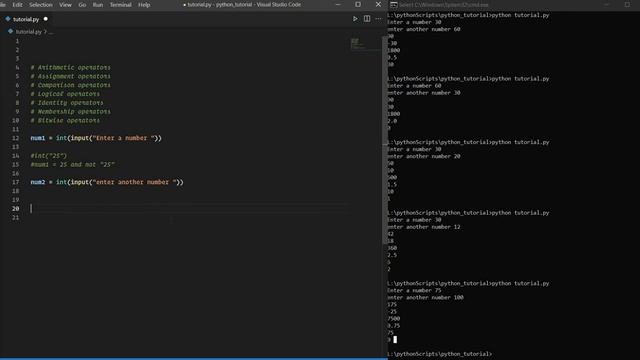Viewport: 640px width, 360px height.
Task: Click the '# Identity operators' comment
Action: pos(67,103)
